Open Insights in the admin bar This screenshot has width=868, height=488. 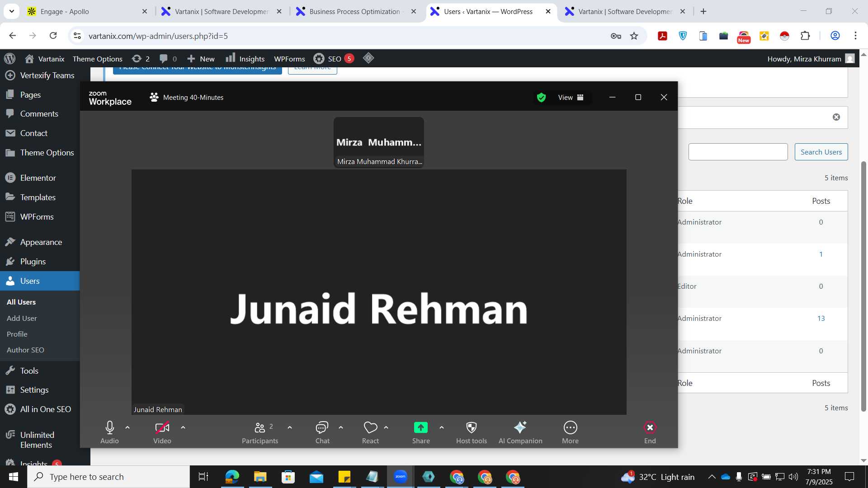coord(245,59)
